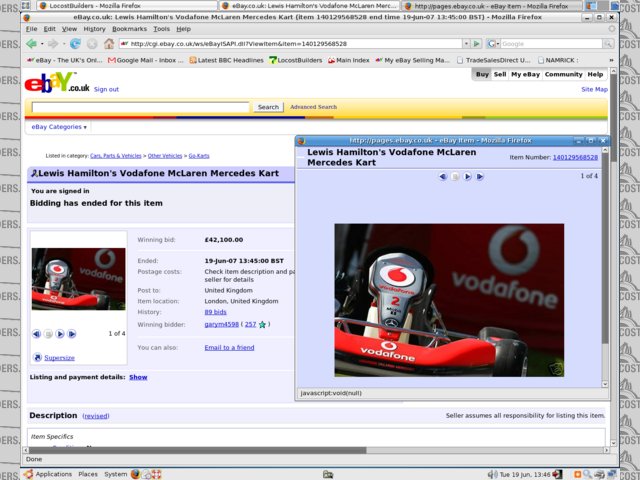Click the stop loading icon
Viewport: 640px width, 480px height.
(x=92, y=44)
